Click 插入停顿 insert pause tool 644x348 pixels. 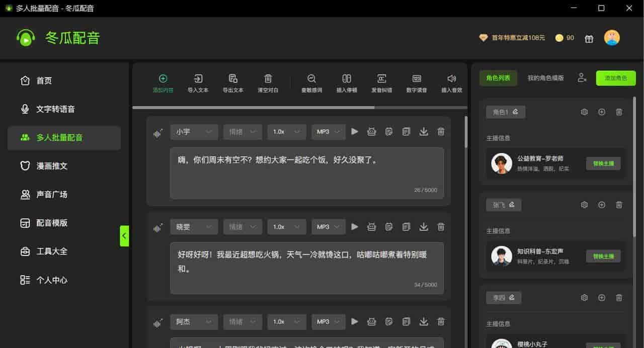[347, 83]
